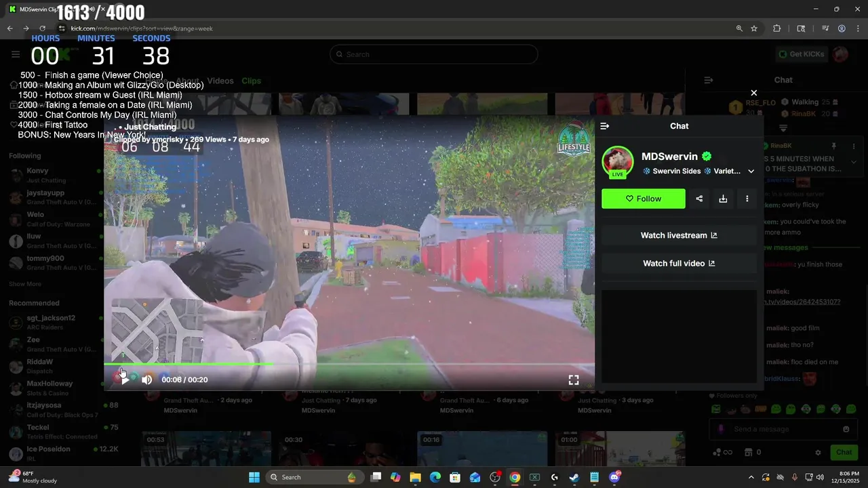Image resolution: width=868 pixels, height=488 pixels.
Task: Seek on the clip's green progress bar
Action: click(349, 365)
